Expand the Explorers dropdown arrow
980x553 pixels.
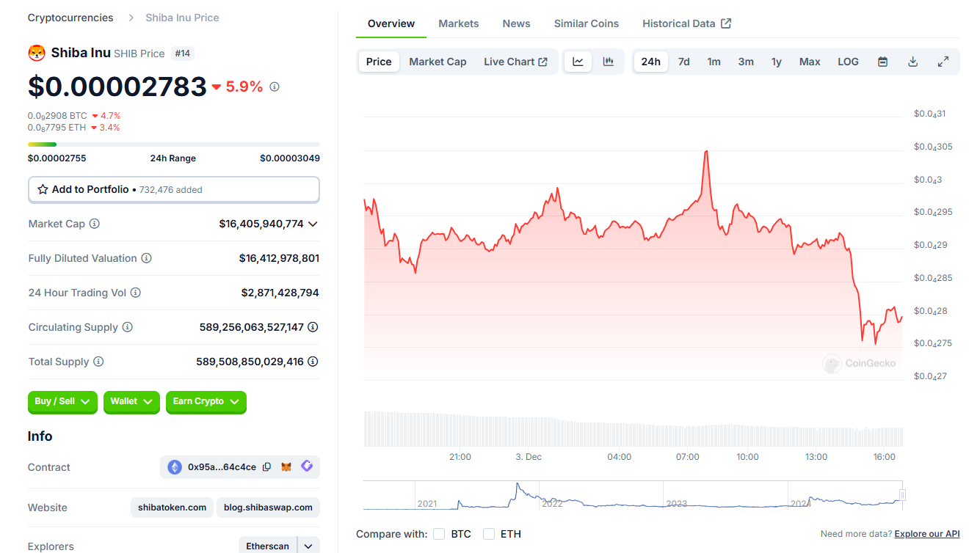point(309,546)
